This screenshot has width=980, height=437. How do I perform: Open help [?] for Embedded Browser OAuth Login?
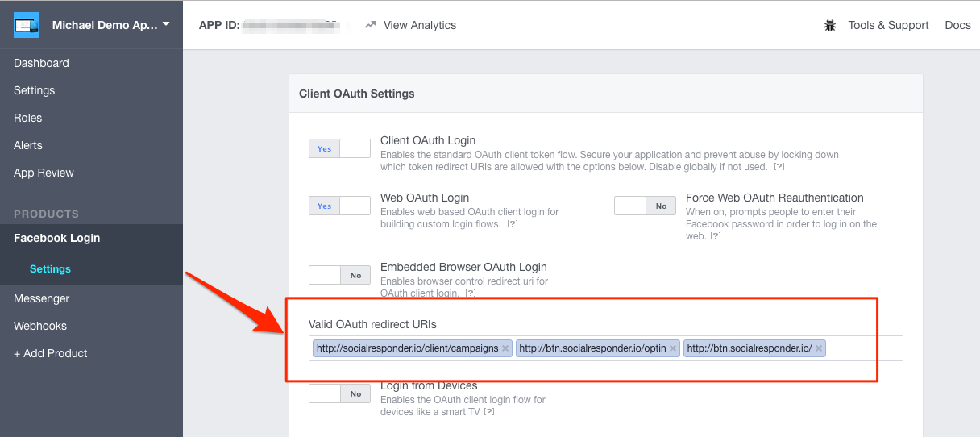(x=471, y=293)
